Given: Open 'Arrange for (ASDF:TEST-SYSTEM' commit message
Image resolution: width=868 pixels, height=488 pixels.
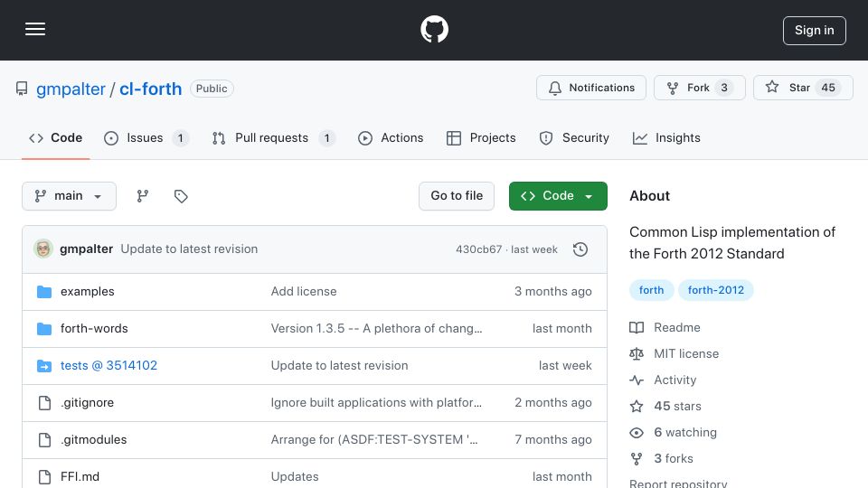Looking at the screenshot, I should click(374, 440).
